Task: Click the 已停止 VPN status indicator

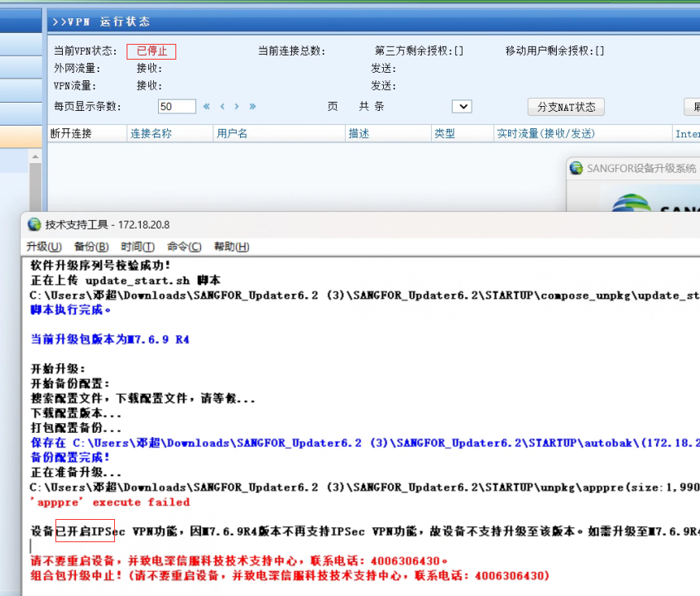Action: [151, 51]
